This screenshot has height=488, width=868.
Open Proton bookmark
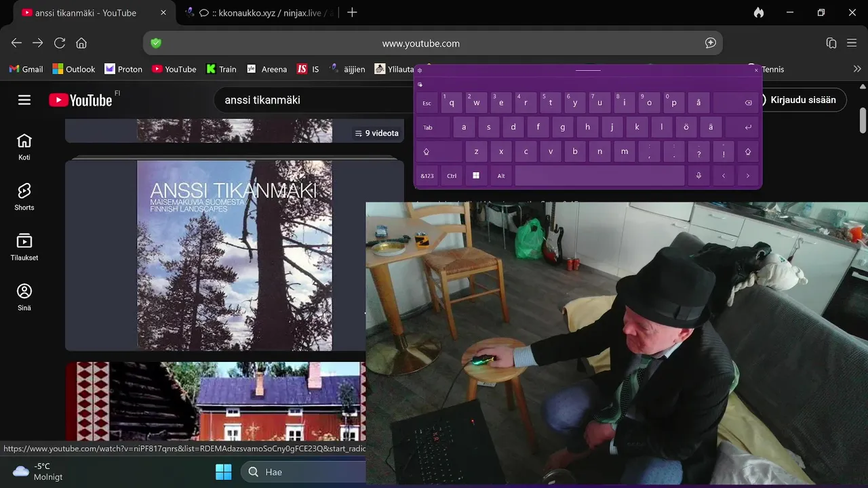click(x=123, y=69)
